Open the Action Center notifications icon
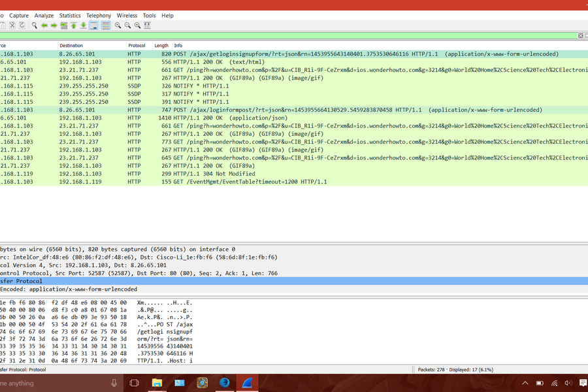 [x=583, y=383]
